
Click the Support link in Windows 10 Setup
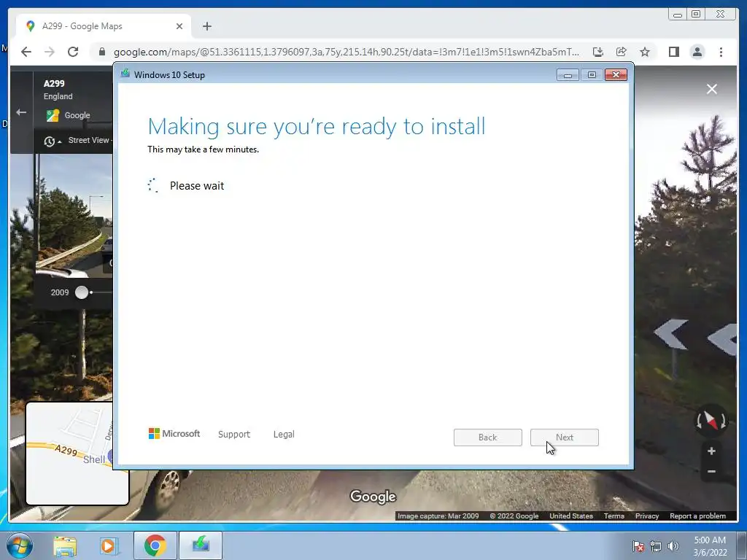[234, 435]
